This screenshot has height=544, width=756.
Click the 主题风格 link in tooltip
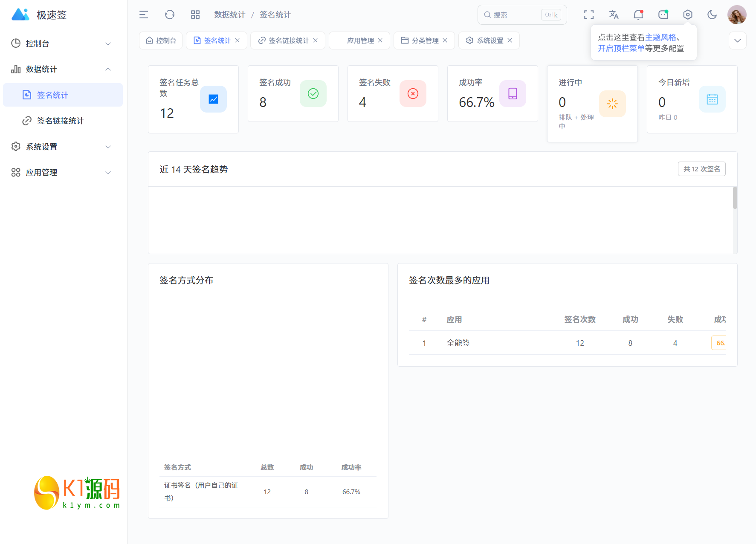click(660, 37)
